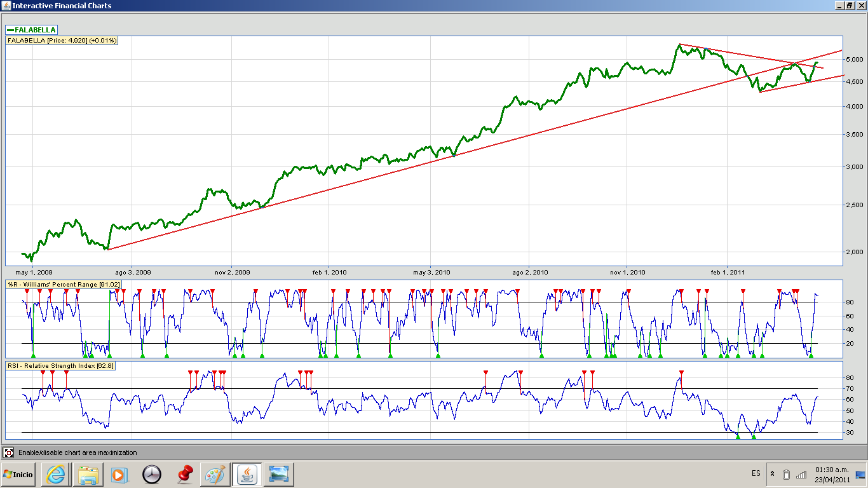Click the ES language indicator
Screen dimensions: 868x488
click(x=756, y=473)
